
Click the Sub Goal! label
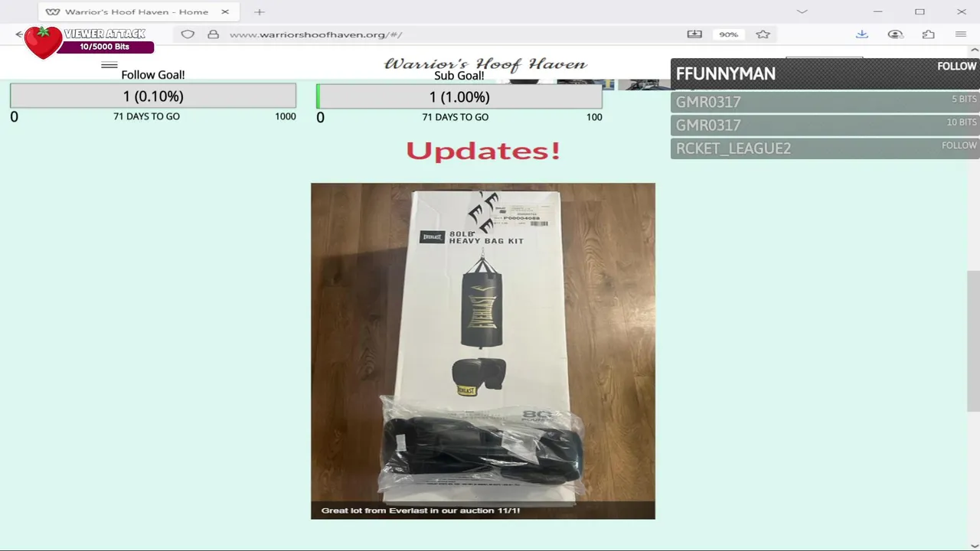click(459, 76)
